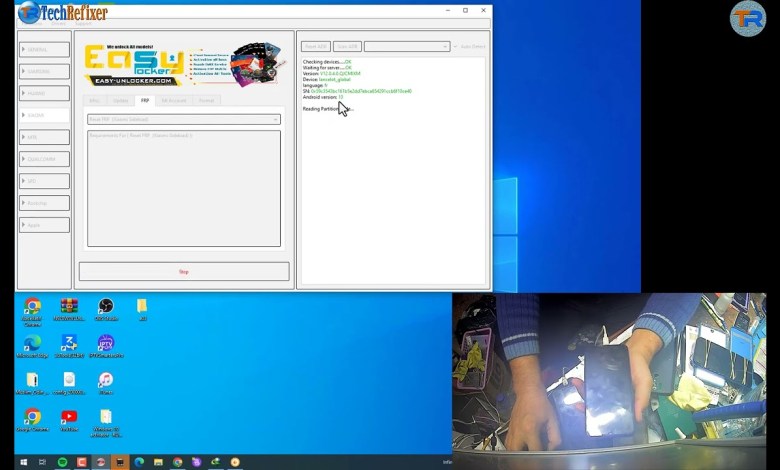Open the YouTube desktop shortcut

pyautogui.click(x=69, y=418)
